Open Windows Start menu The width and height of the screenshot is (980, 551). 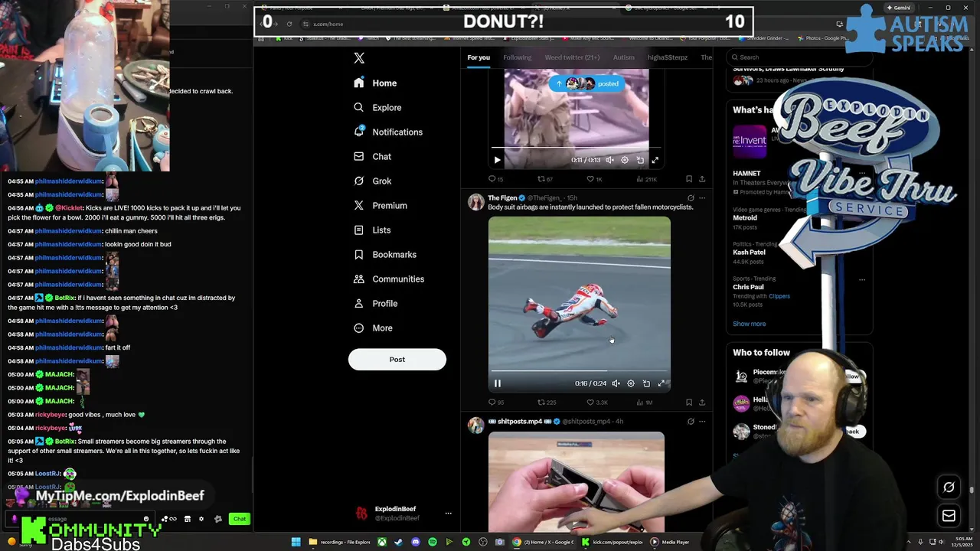tap(296, 542)
